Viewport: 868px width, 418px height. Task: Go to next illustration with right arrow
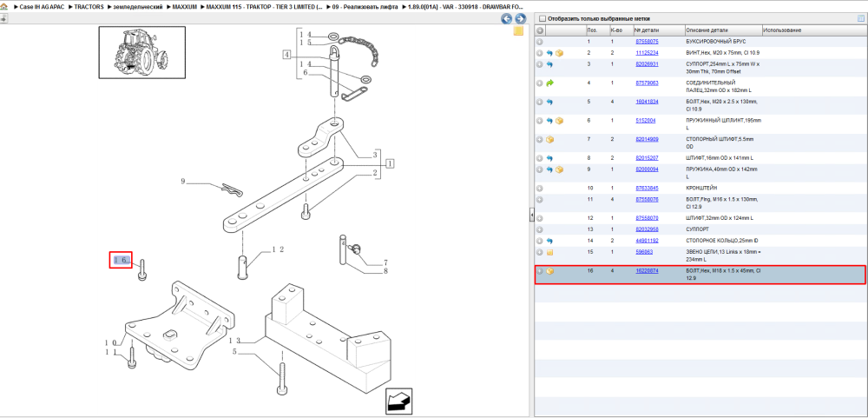(519, 19)
